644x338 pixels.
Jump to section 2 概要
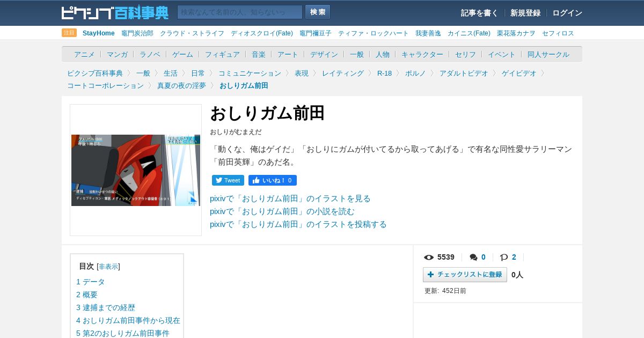point(87,295)
